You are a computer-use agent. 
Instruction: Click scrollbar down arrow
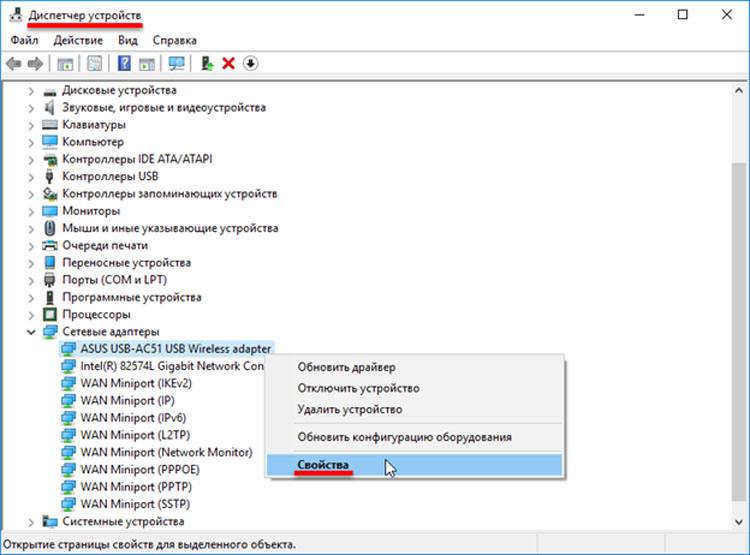(x=739, y=522)
